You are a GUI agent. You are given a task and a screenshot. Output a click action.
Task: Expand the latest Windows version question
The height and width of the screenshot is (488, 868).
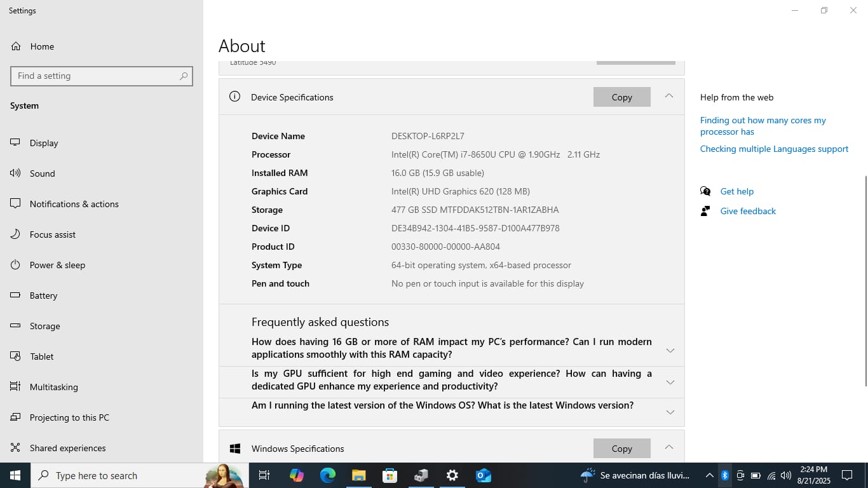670,412
